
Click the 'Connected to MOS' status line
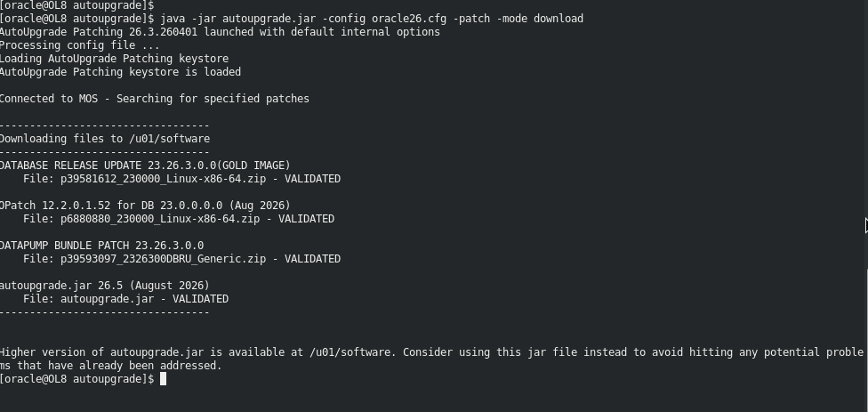tap(155, 99)
